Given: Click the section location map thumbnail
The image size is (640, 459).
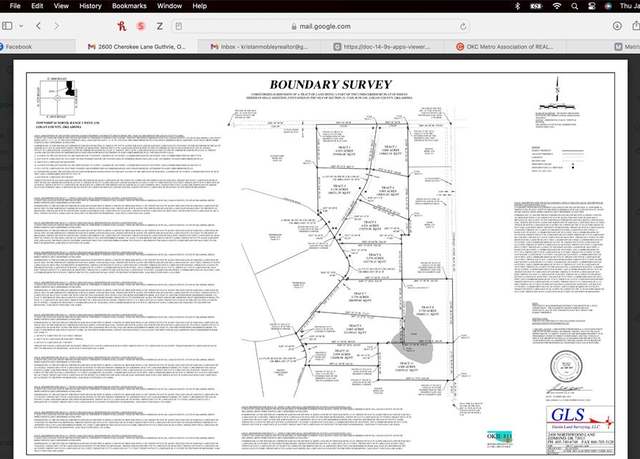Looking at the screenshot, I should (x=58, y=98).
